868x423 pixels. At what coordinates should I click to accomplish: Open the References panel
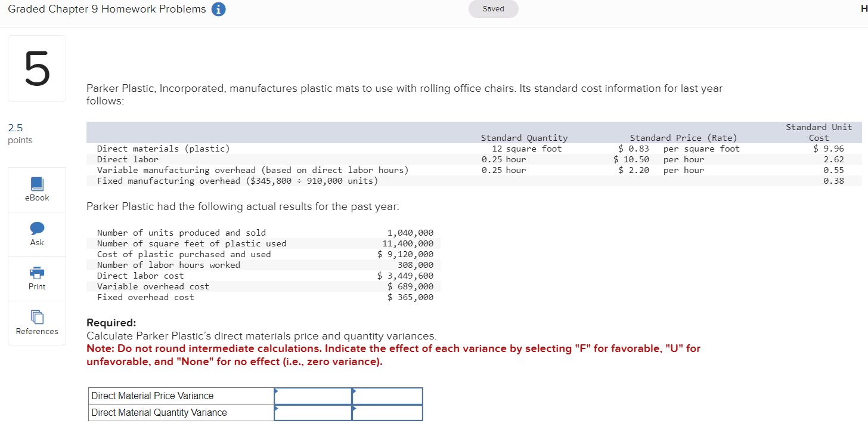pyautogui.click(x=36, y=323)
